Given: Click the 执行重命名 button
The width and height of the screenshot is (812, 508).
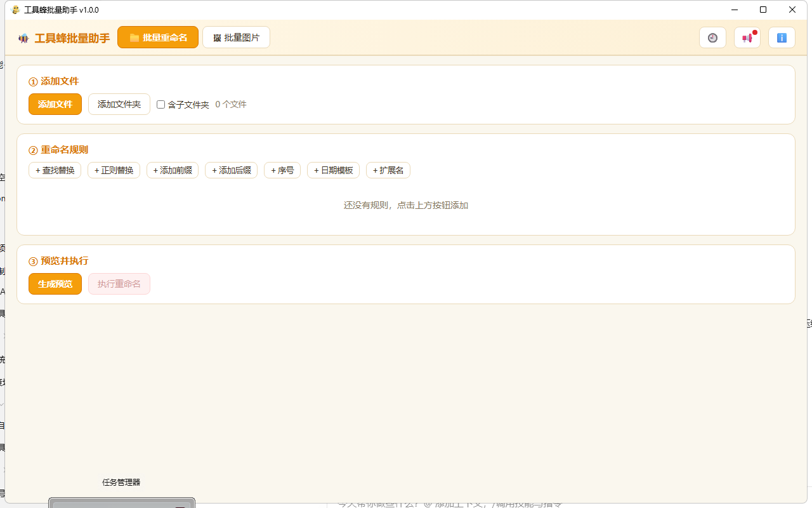Looking at the screenshot, I should click(x=119, y=284).
